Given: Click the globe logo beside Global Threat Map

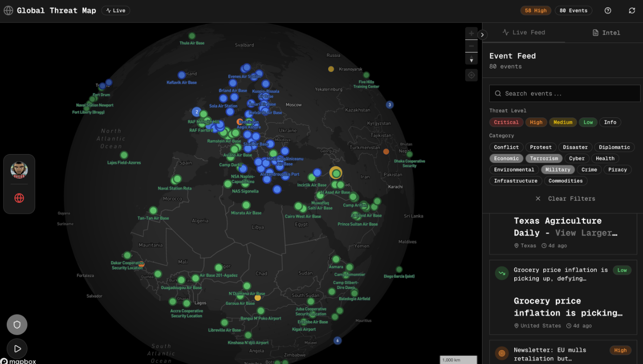Looking at the screenshot, I should pyautogui.click(x=8, y=11).
